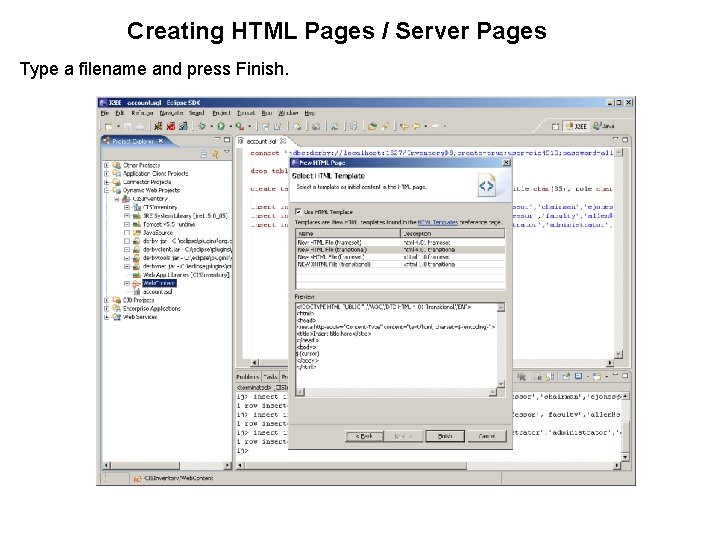
Task: Maximize the editor area
Action: click(x=625, y=139)
